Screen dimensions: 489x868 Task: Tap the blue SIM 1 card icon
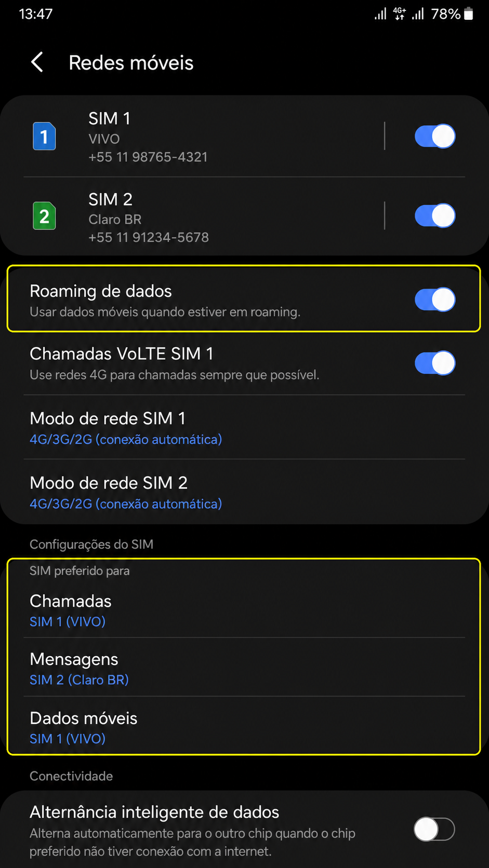44,136
